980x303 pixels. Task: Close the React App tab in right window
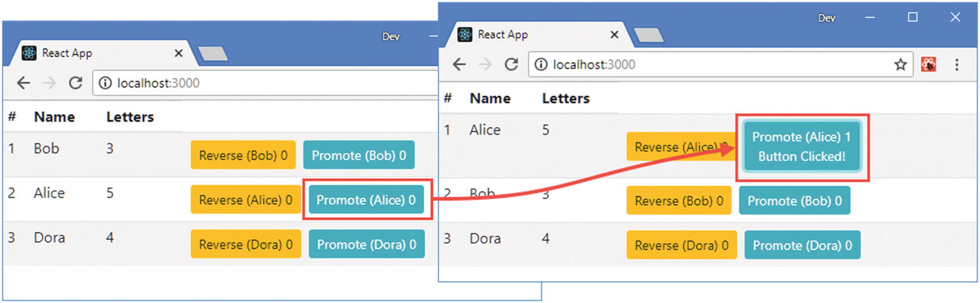[x=614, y=35]
